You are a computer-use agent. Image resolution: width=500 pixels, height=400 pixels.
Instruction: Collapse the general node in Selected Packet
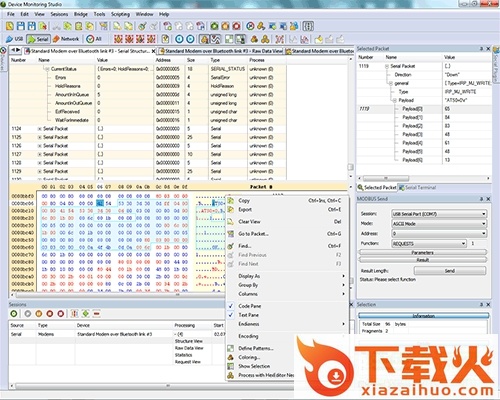(391, 83)
